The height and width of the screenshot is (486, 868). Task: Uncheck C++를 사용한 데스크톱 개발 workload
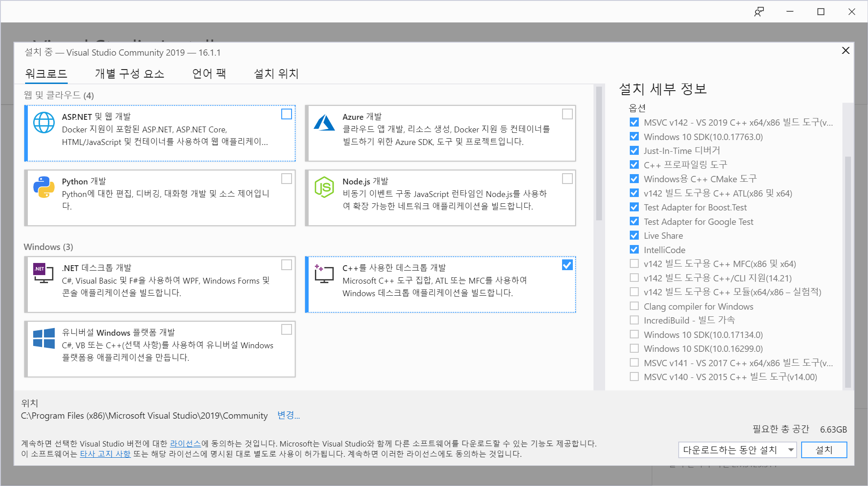tap(567, 265)
